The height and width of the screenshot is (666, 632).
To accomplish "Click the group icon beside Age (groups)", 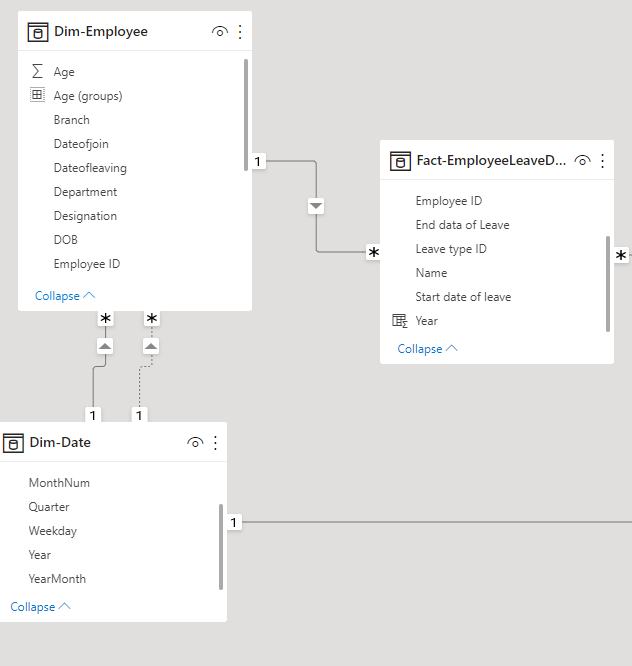I will (37, 95).
